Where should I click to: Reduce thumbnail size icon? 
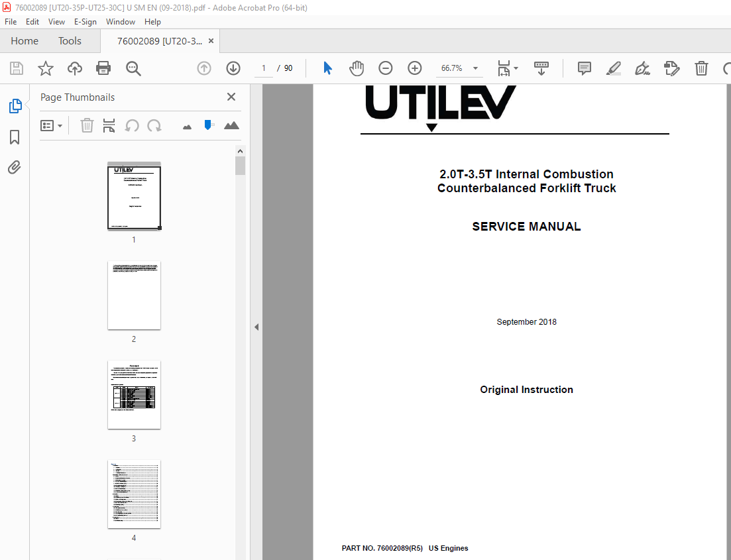(x=187, y=127)
